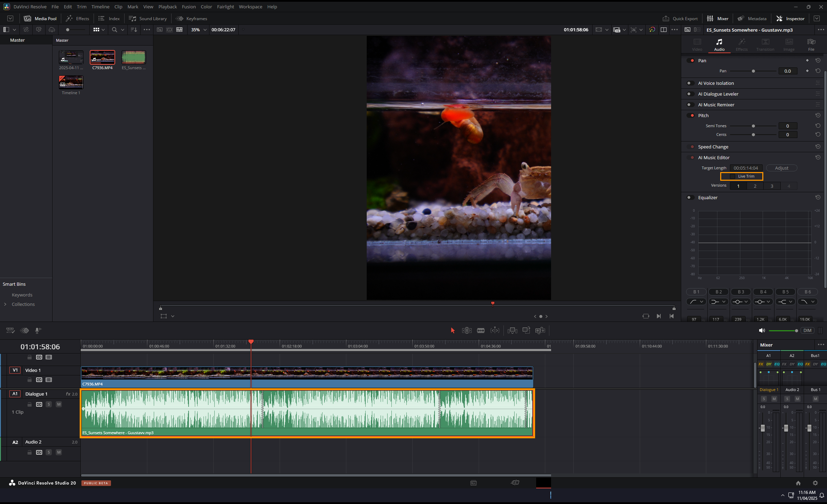Screen dimensions: 827x504
Task: Open Band 1 filter type dropdown
Action: pos(696,302)
